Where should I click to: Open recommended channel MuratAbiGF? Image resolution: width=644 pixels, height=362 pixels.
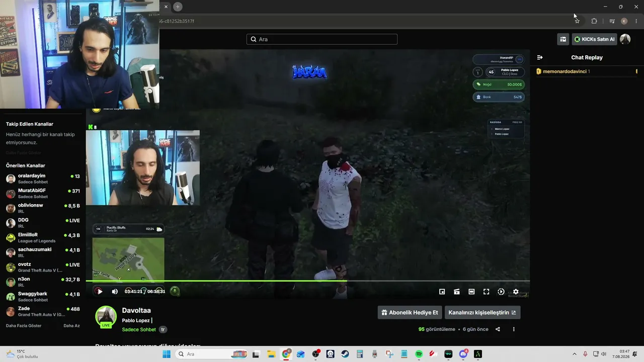coord(43,193)
